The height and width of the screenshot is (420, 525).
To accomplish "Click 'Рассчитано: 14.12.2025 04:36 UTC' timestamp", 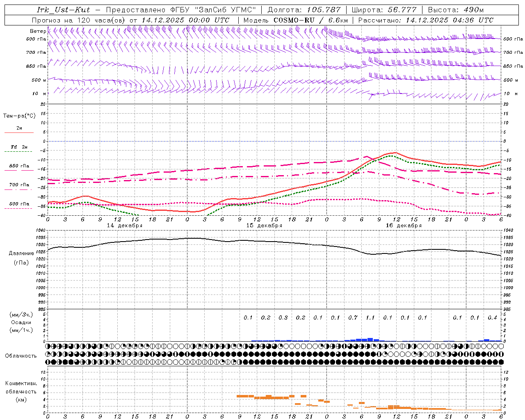I will [426, 20].
